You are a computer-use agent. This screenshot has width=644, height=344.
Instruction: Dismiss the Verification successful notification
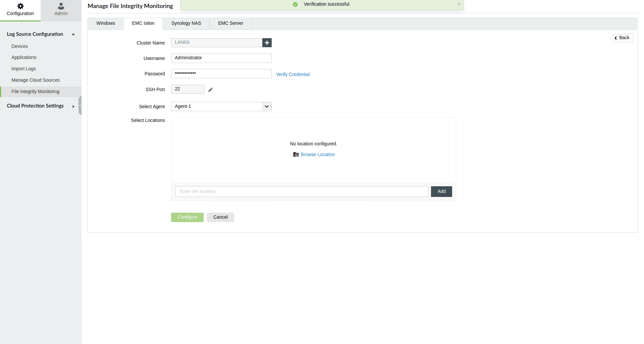(459, 4)
